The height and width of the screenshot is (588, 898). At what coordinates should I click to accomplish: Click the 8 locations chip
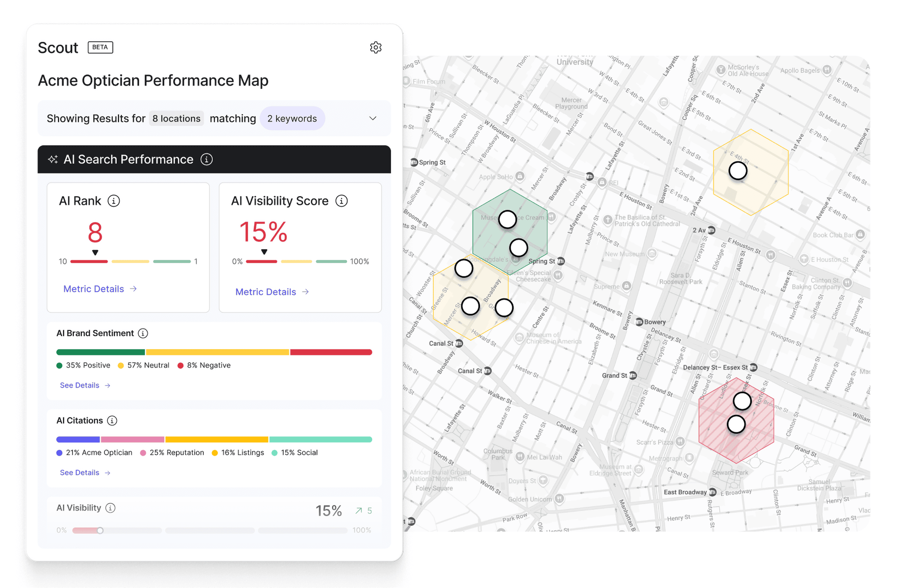[x=176, y=119]
